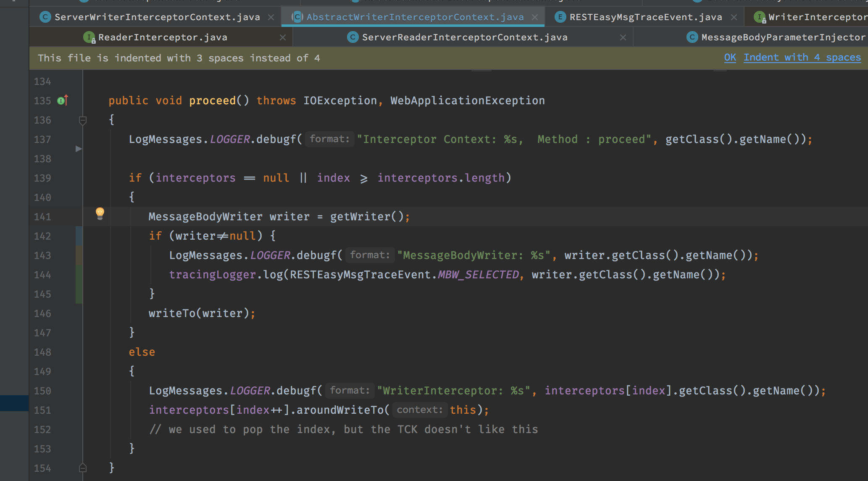This screenshot has height=481, width=868.
Task: Click class icon on MessageBodyParameterInjector tab
Action: (x=692, y=37)
